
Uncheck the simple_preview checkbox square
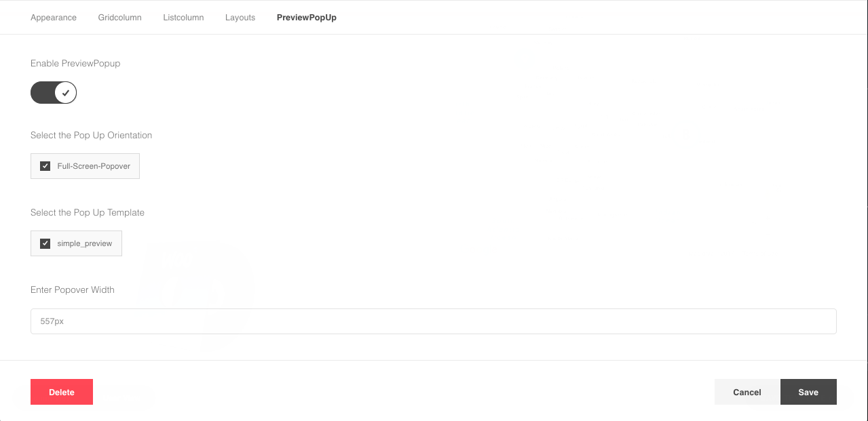[x=45, y=243]
